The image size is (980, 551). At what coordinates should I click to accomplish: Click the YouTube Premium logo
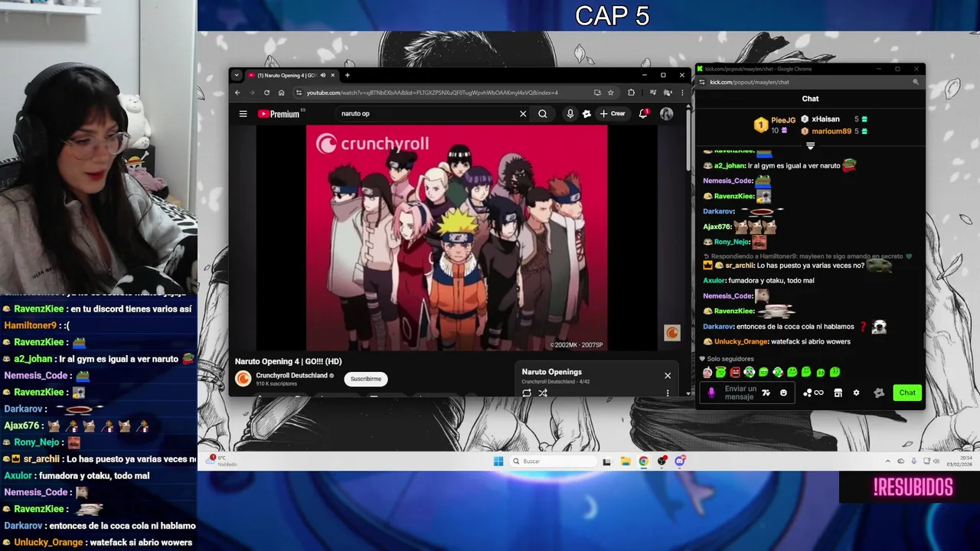279,114
